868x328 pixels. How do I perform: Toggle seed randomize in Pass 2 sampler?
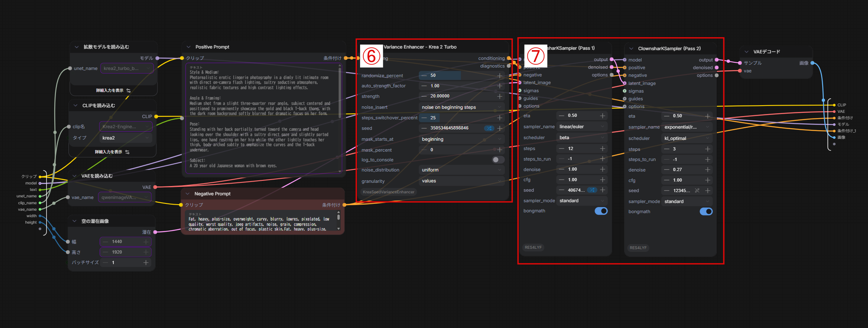click(697, 190)
